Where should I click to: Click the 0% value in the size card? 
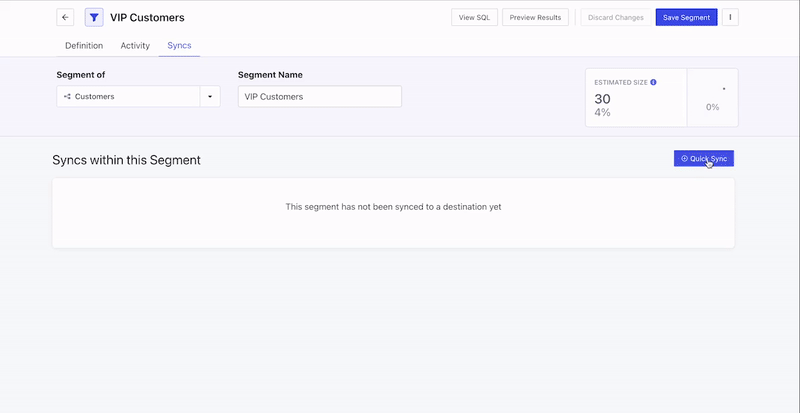coord(712,107)
